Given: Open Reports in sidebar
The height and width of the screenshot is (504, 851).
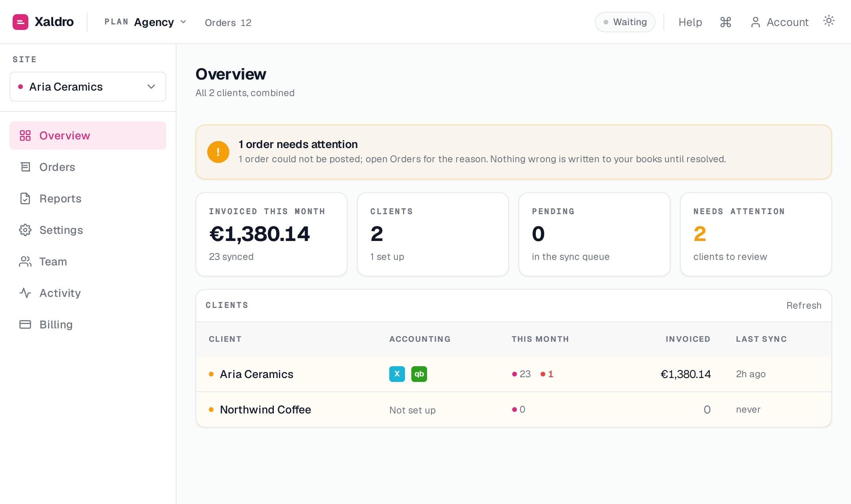Looking at the screenshot, I should (x=88, y=198).
